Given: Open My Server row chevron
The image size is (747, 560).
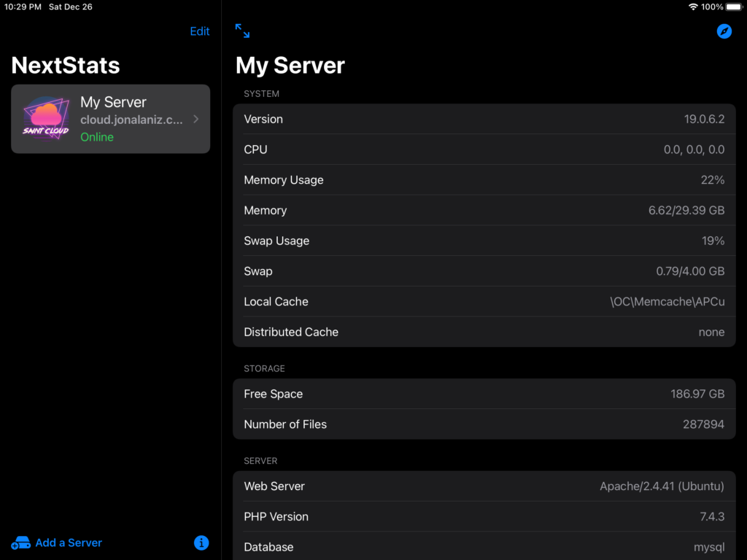Looking at the screenshot, I should 196,119.
